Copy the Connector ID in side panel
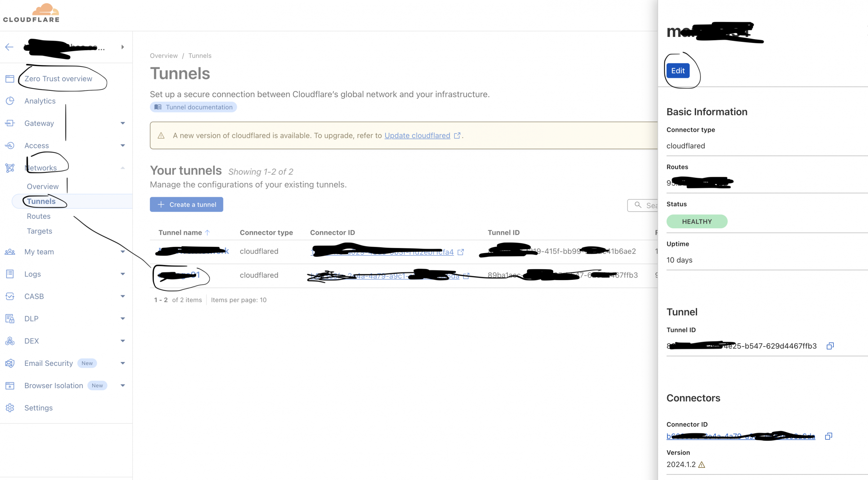868x480 pixels. (x=829, y=436)
